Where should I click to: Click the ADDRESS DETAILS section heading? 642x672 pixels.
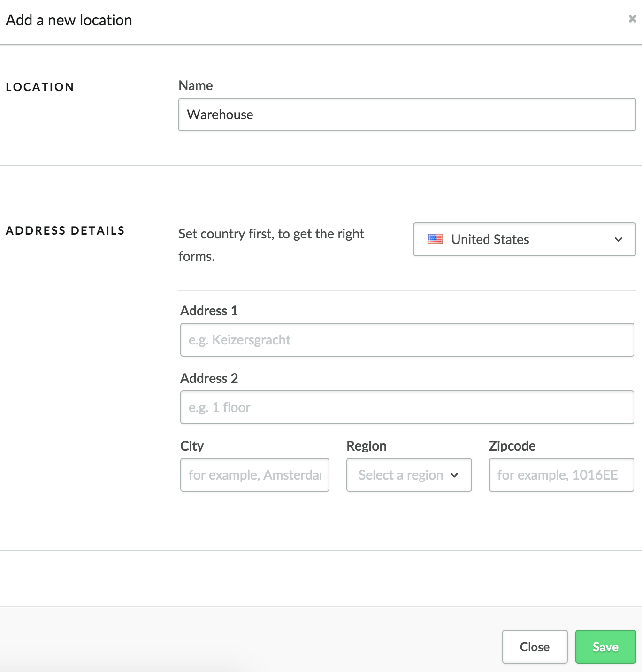pos(65,230)
